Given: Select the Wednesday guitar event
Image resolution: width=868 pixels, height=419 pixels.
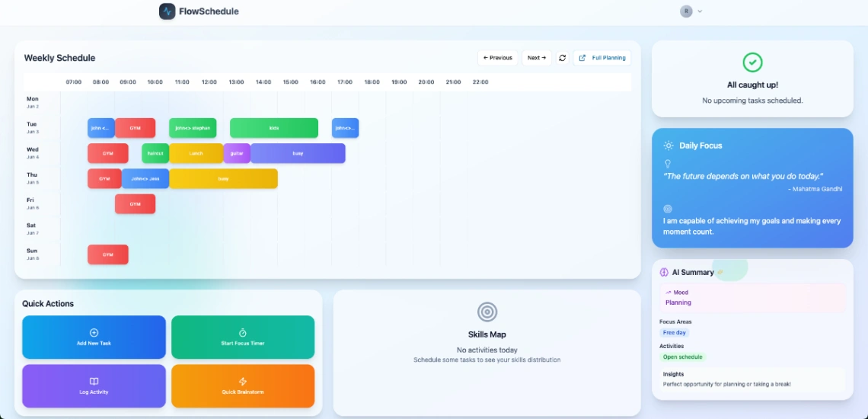Looking at the screenshot, I should coord(237,153).
